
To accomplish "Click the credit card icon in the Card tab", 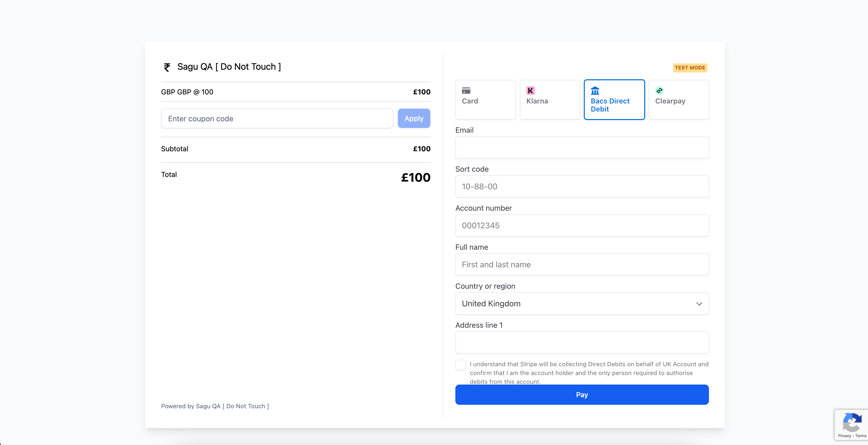I will point(466,90).
